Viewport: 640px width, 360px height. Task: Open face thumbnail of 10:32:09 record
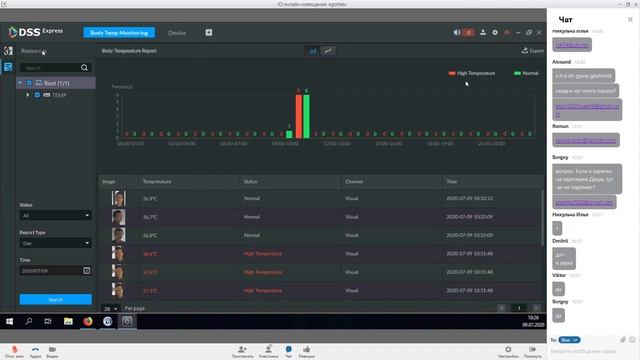(119, 217)
